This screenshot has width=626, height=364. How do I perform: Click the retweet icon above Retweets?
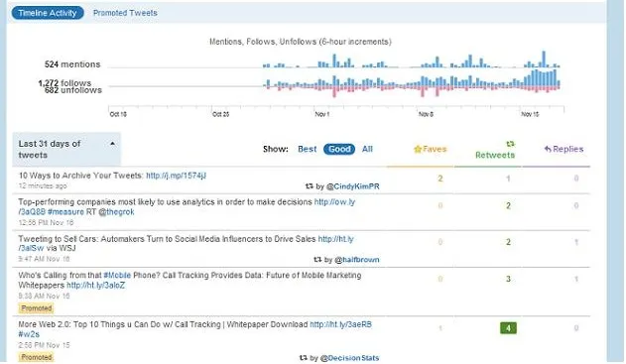510,143
